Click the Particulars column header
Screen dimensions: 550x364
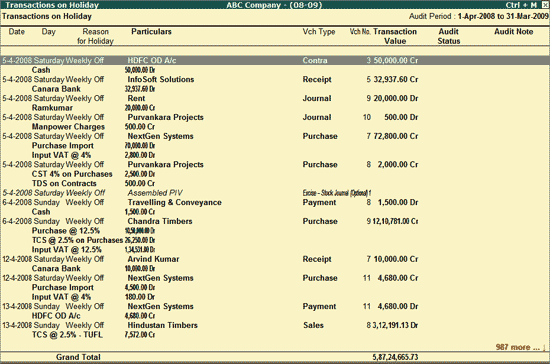tap(151, 32)
